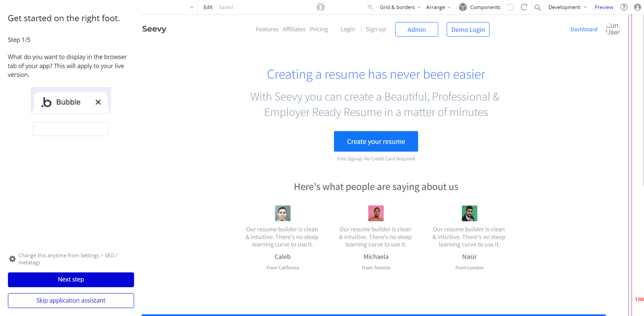Click the Bubble logo in tab preview
644x316 pixels.
[47, 102]
